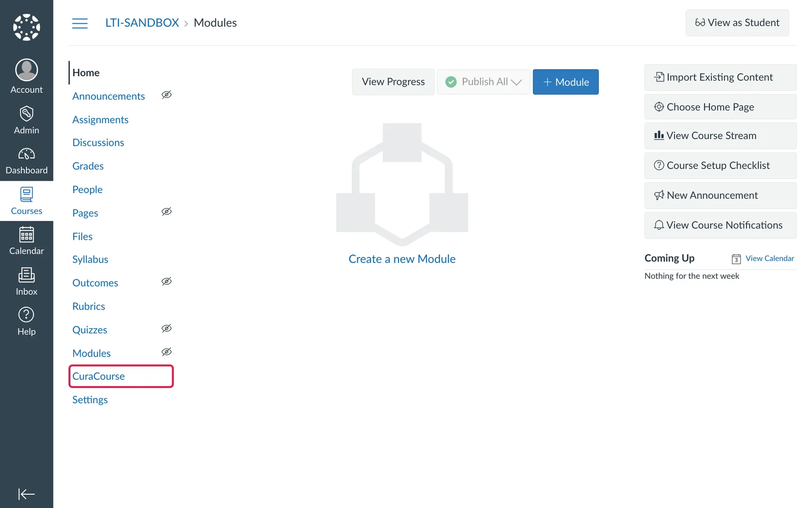The image size is (812, 508).
Task: Click the Modules breadcrumb text
Action: (215, 23)
